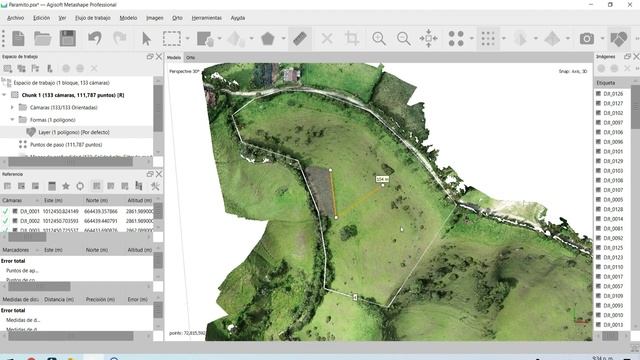Switch to the Orto tab
640x360 pixels.
click(190, 58)
